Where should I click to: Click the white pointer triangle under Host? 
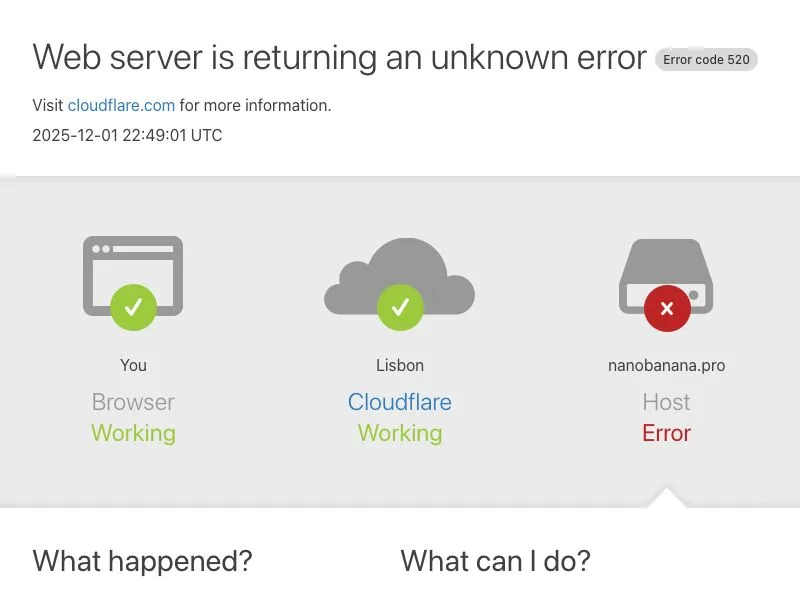point(666,498)
